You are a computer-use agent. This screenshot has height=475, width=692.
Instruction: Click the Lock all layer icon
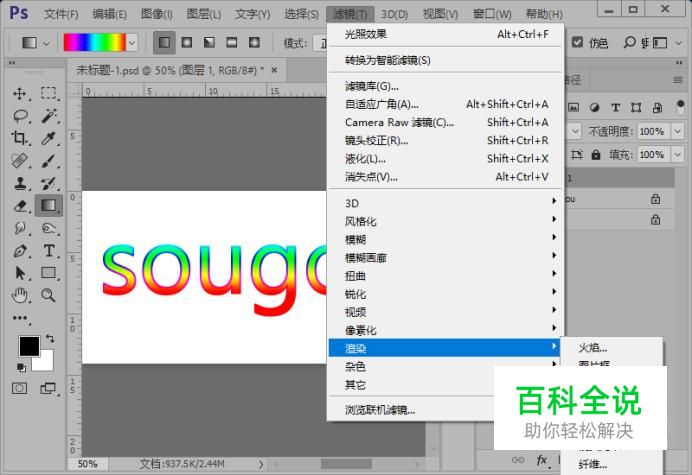(x=596, y=155)
